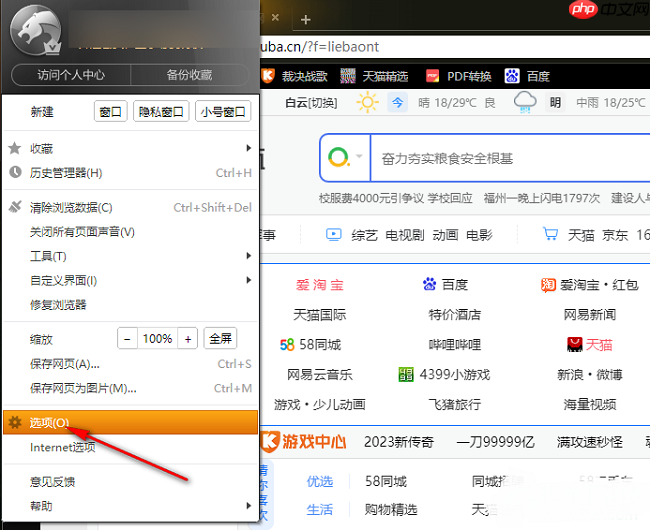Click the gear icon beside 选项(O)
This screenshot has width=650, height=530.
pos(15,422)
